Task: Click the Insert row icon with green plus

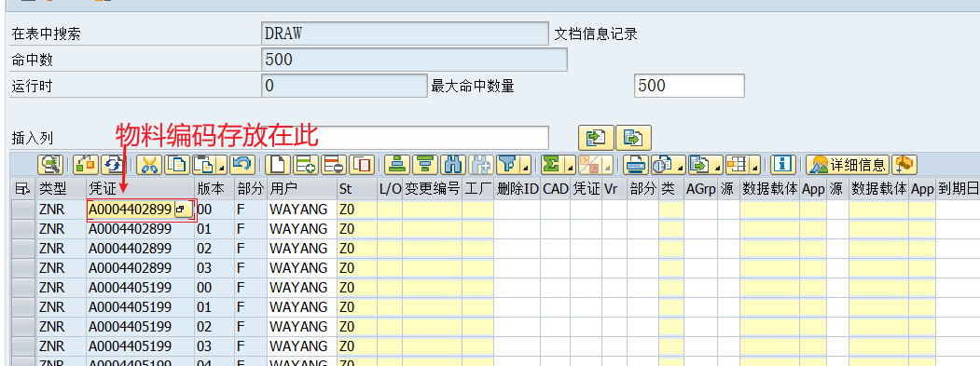Action: [306, 165]
